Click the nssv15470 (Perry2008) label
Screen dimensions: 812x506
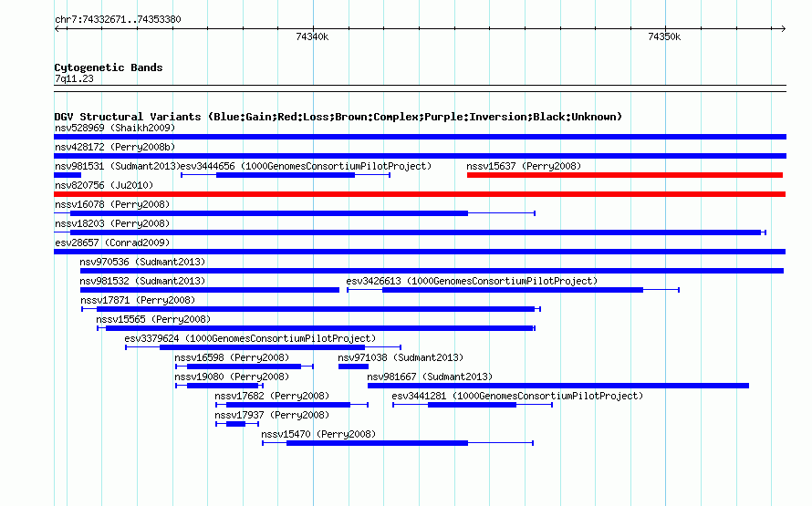pos(318,434)
